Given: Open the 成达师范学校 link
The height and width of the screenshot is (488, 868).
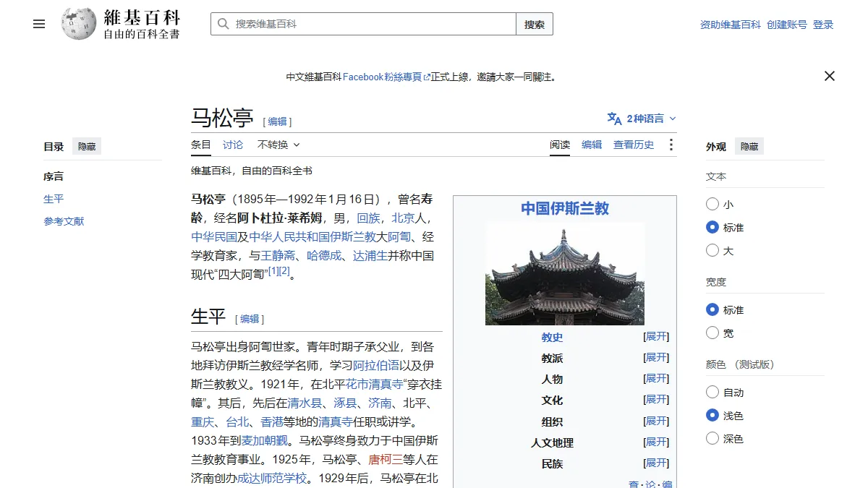Looking at the screenshot, I should point(273,478).
